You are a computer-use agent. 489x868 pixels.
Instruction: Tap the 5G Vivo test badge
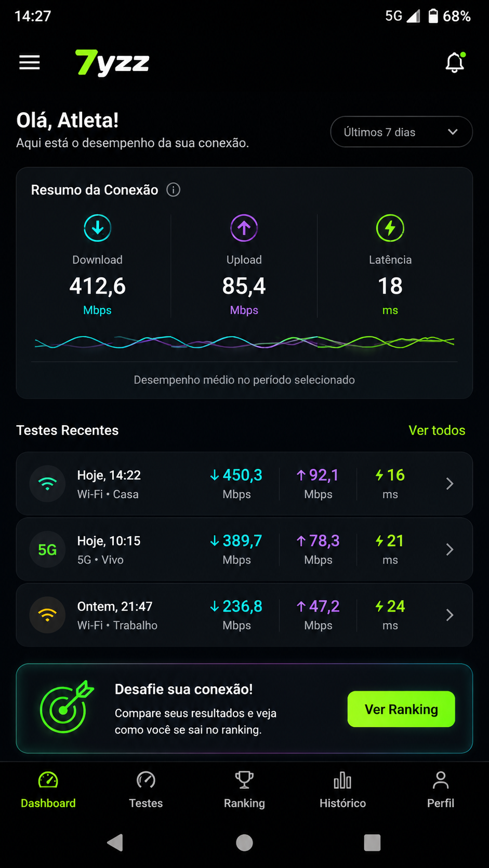(47, 549)
